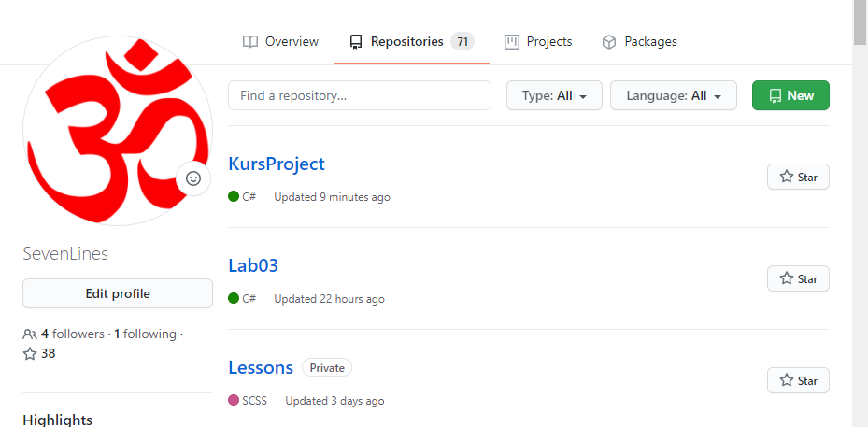Screen dimensions: 868x427
Task: Click the smiley set status icon
Action: pos(193,178)
